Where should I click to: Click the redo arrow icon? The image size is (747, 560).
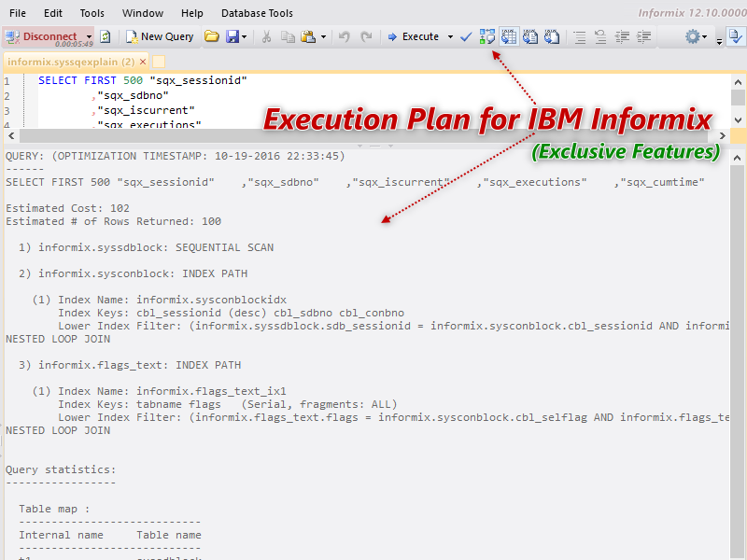point(366,36)
